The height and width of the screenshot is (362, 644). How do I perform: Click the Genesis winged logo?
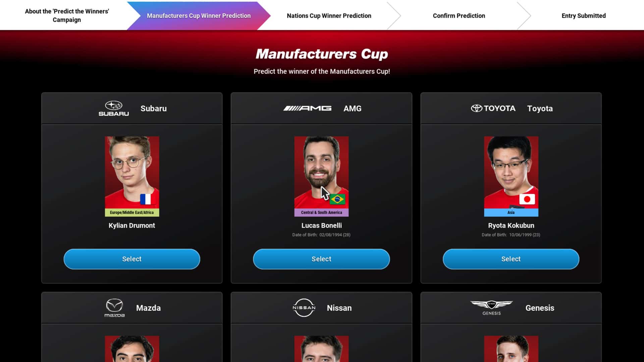(x=491, y=308)
